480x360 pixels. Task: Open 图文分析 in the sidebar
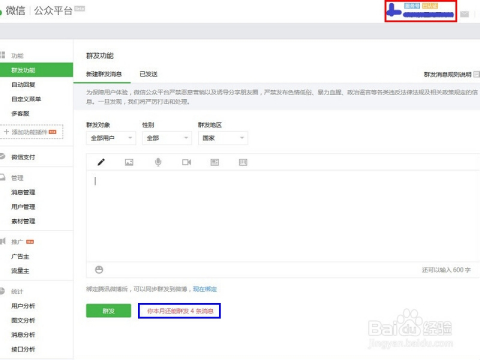[x=23, y=320]
